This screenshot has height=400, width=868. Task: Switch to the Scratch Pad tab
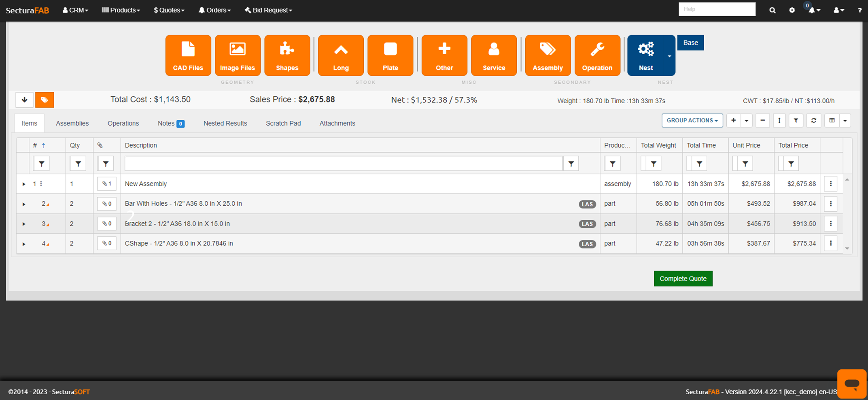[x=283, y=123]
